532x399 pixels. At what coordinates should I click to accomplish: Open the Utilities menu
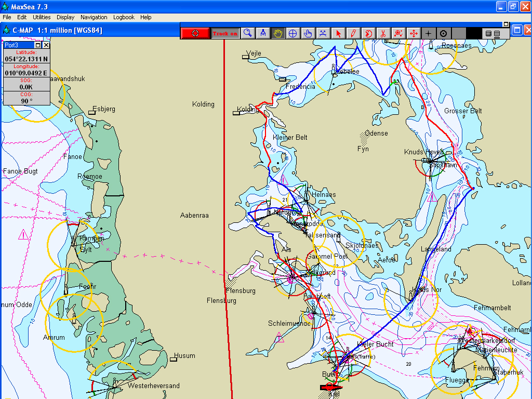tap(42, 17)
